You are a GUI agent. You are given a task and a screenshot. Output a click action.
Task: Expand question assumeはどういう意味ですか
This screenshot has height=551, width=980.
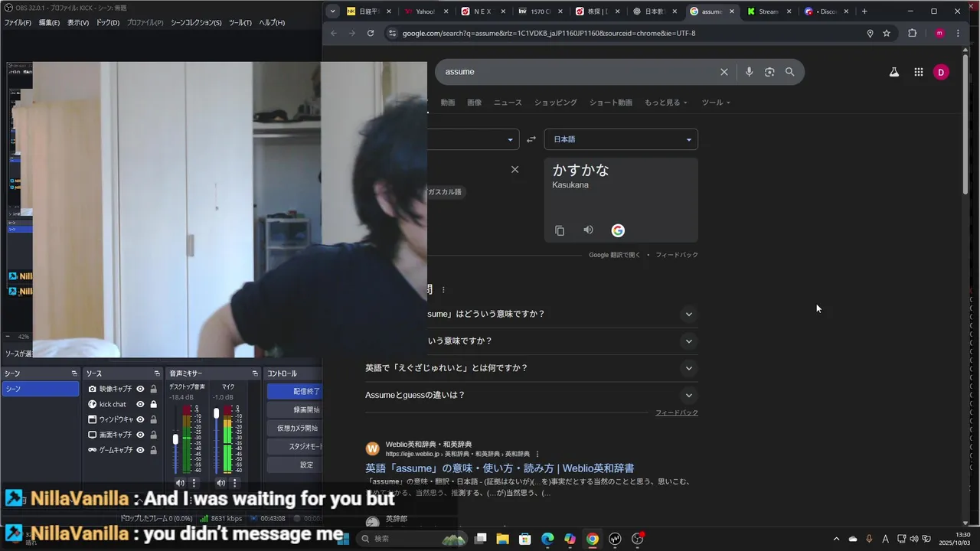pyautogui.click(x=688, y=314)
